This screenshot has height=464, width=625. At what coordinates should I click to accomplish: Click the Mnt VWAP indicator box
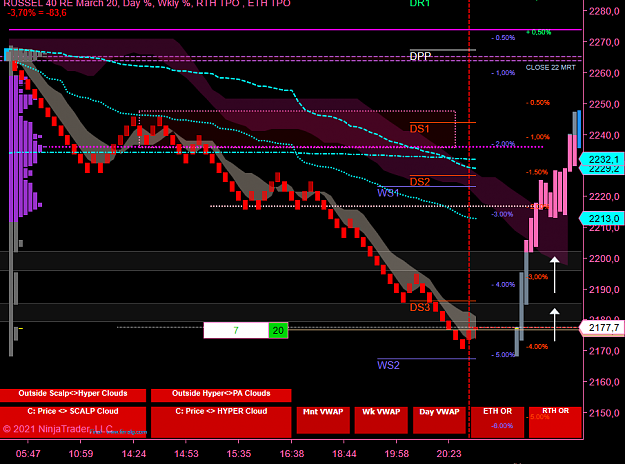[323, 420]
